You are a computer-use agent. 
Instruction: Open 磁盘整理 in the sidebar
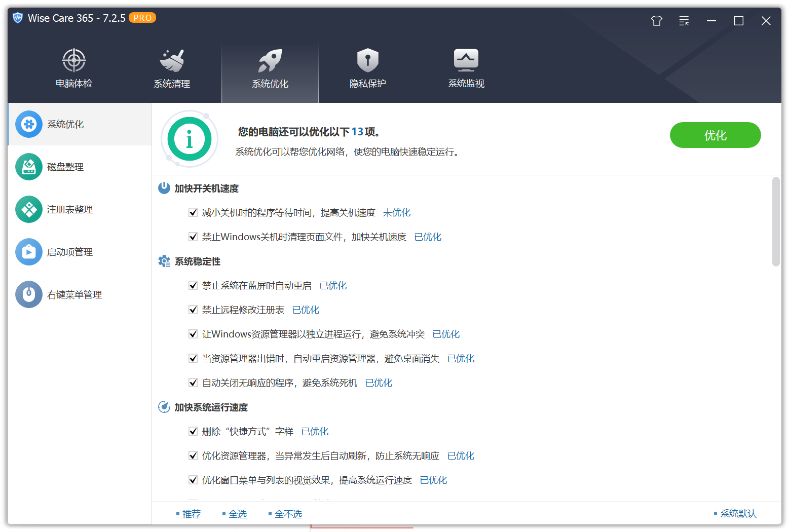pyautogui.click(x=80, y=167)
